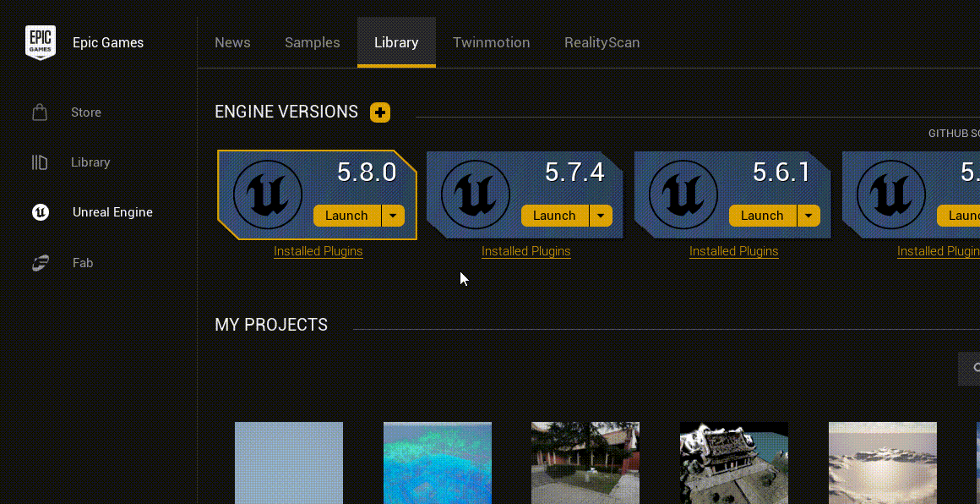Screen dimensions: 980x504
Task: Click Unreal logo on 5.6.1 card
Action: [683, 195]
